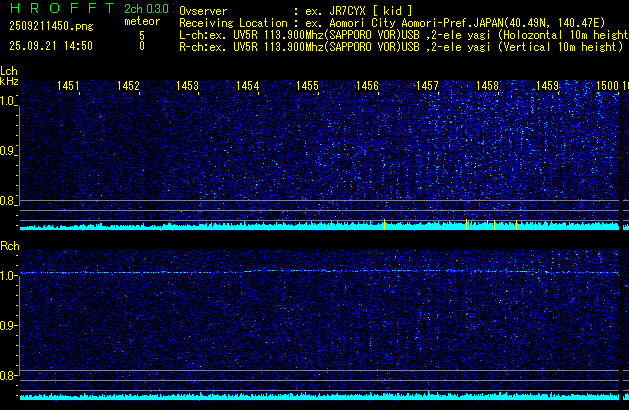629x410 pixels.
Task: Click the 1455 time label
Action: [x=308, y=87]
